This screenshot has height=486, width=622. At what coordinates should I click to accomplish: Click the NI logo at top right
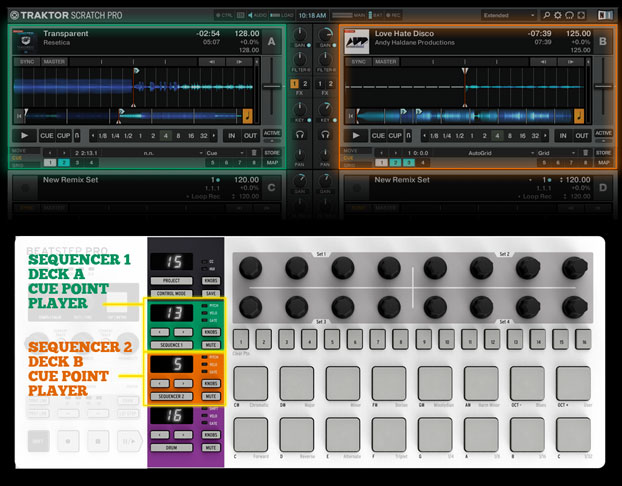coord(605,15)
